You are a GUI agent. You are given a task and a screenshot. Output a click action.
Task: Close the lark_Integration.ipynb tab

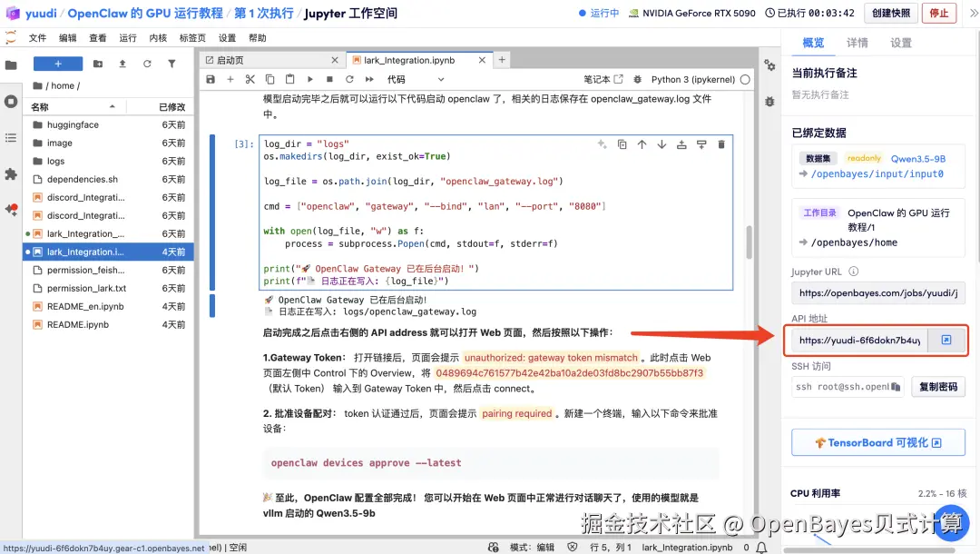click(x=482, y=60)
